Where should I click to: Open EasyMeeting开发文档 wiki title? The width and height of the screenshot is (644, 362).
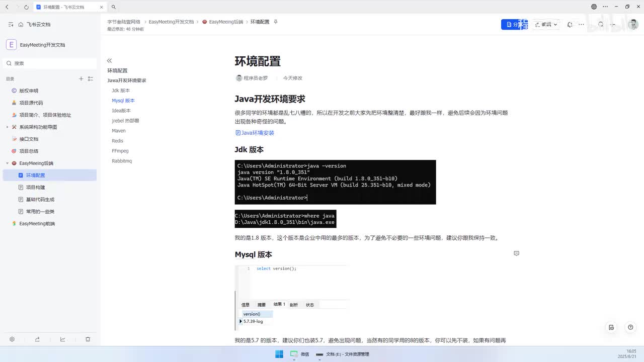pyautogui.click(x=42, y=45)
